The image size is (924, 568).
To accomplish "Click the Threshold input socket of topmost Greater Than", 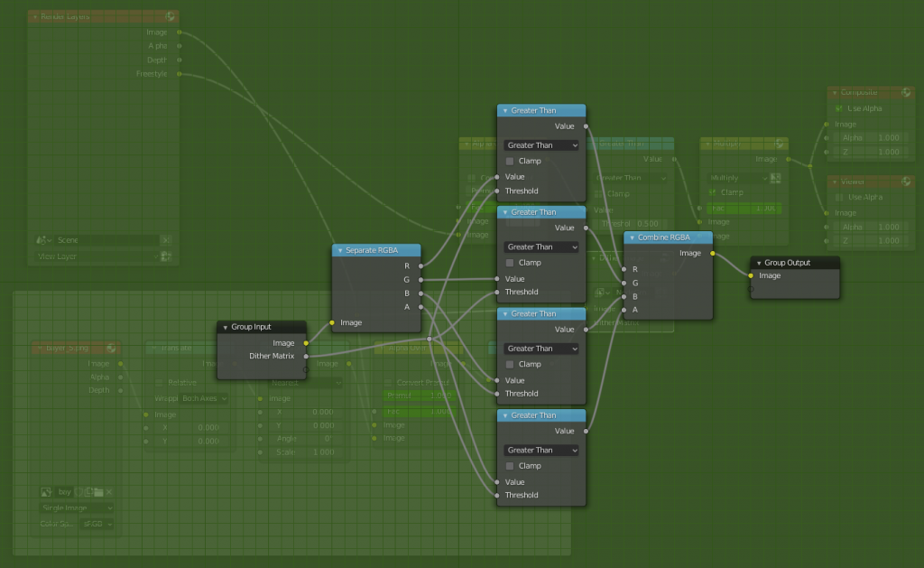I will (497, 191).
